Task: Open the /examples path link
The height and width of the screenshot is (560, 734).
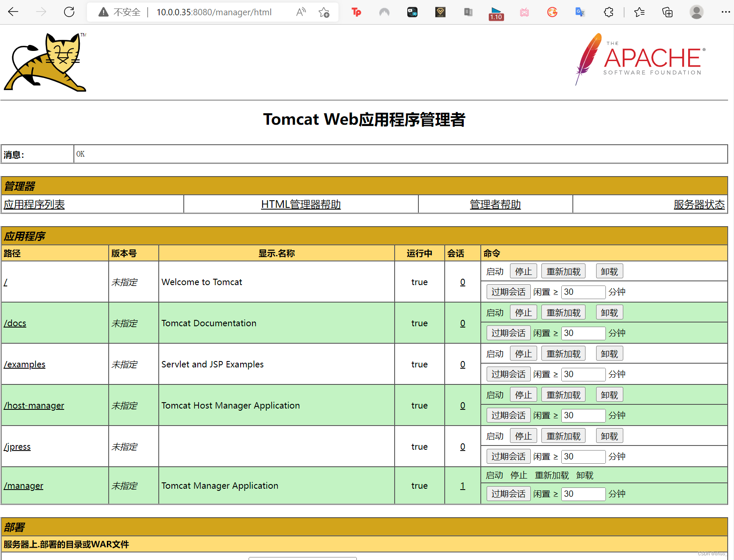Action: (x=25, y=364)
